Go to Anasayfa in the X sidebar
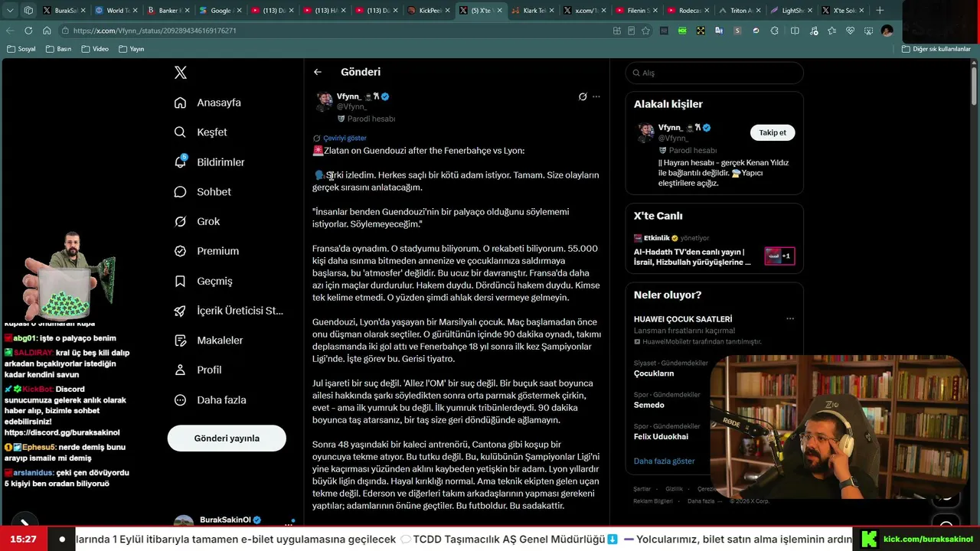Screen dimensions: 980x551 [x=207, y=103]
